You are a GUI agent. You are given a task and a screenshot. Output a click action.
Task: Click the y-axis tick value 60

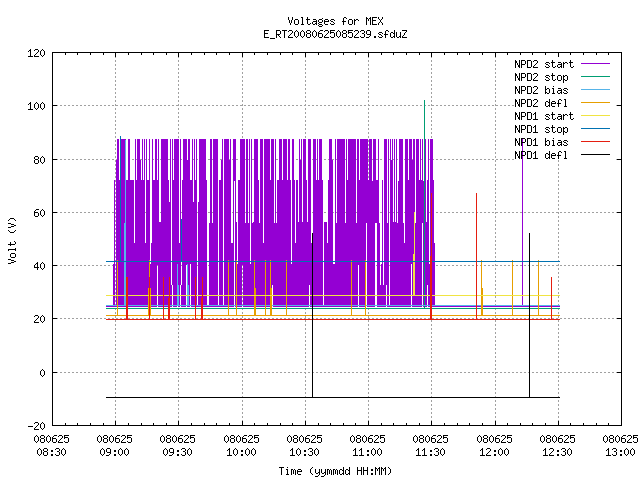click(x=39, y=213)
